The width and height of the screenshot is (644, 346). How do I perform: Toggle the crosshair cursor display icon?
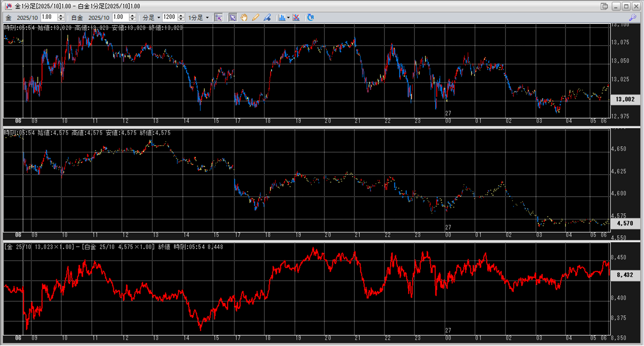click(219, 18)
